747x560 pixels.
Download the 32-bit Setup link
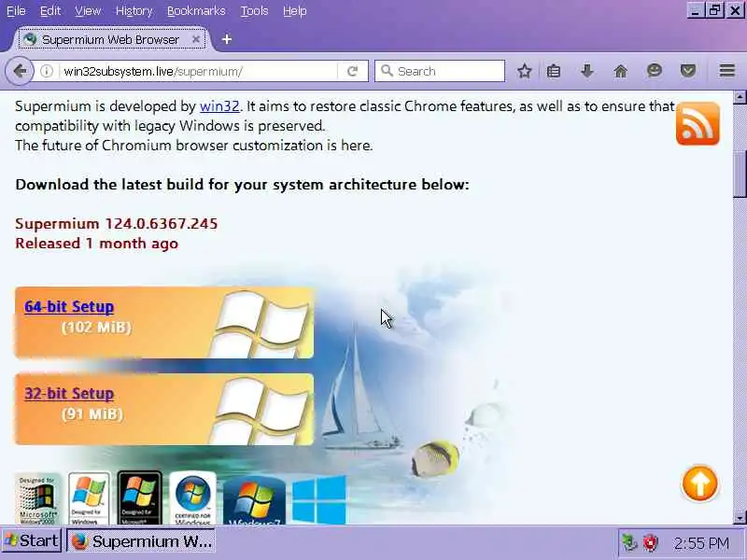69,394
